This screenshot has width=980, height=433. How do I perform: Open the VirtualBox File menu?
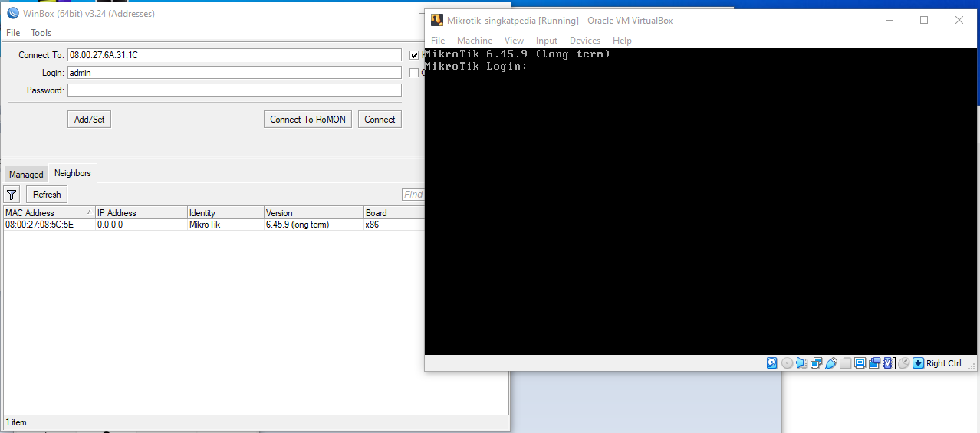[x=438, y=41]
